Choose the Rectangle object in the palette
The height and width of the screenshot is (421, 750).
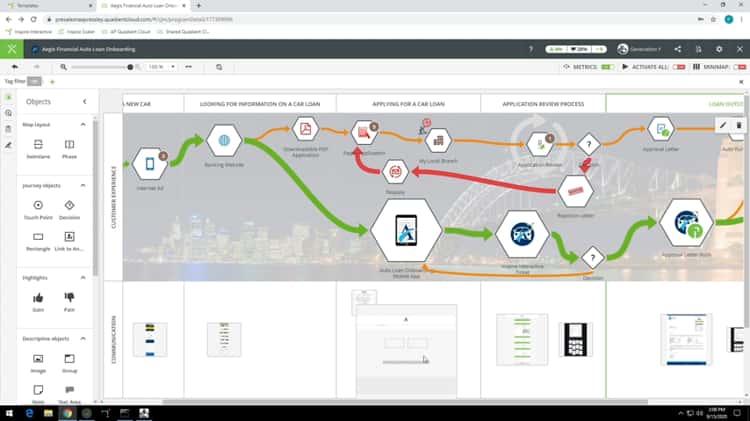pyautogui.click(x=38, y=241)
